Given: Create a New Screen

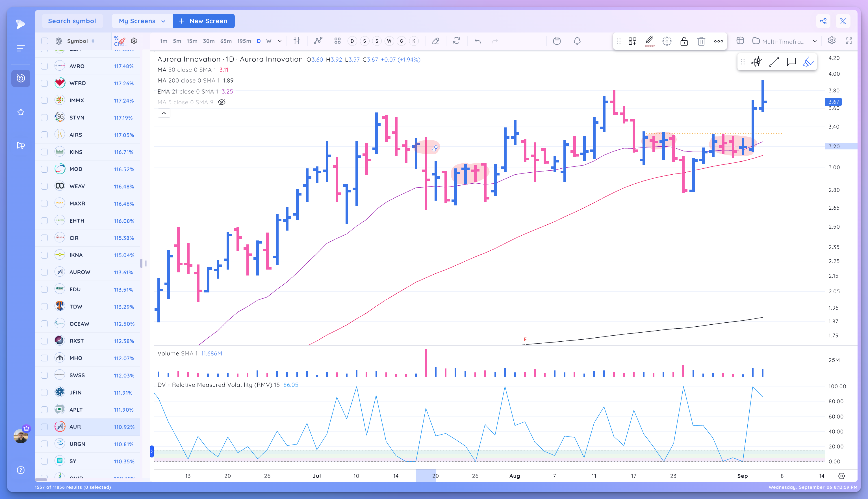Looking at the screenshot, I should (203, 21).
